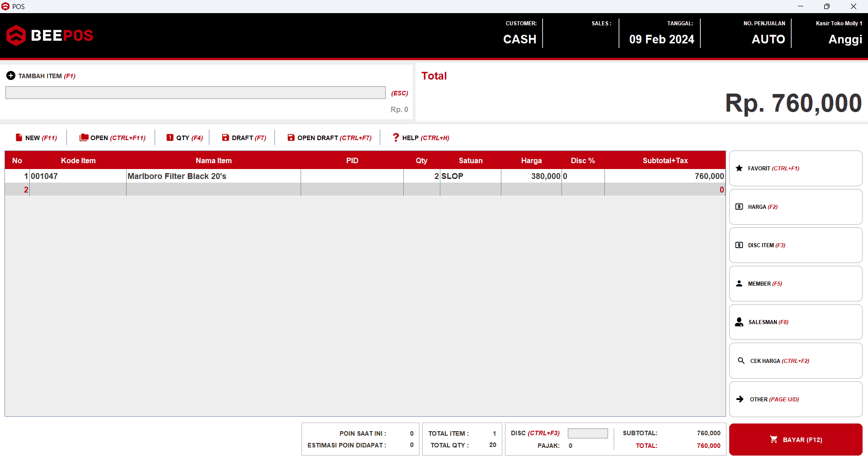
Task: Click the price cell 380,000
Action: [x=531, y=176]
